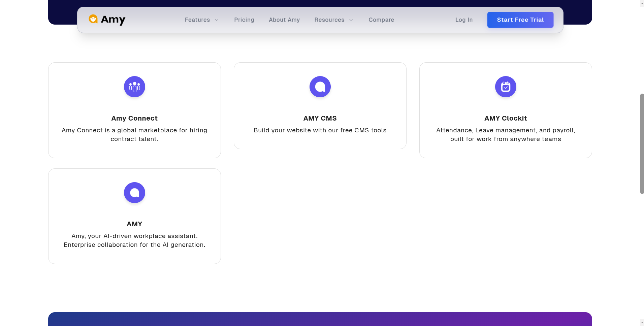Screen dimensions: 644x326
Task: Click the AMY Clockit calendar icon
Action: 506,87
